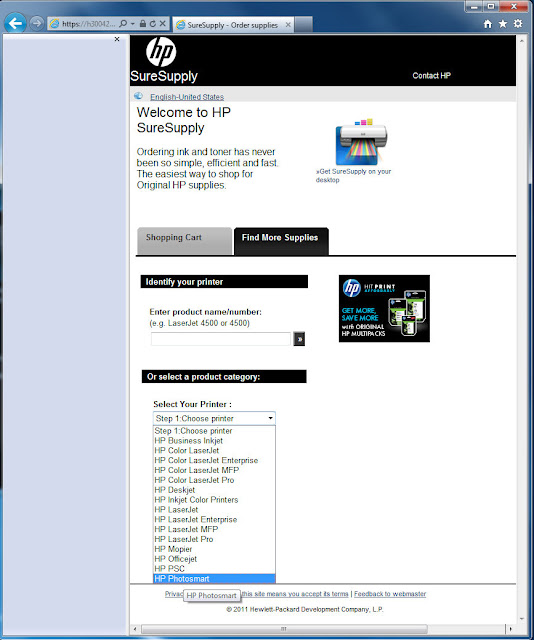Submit product search with arrow button
The width and height of the screenshot is (534, 640).
pyautogui.click(x=299, y=339)
